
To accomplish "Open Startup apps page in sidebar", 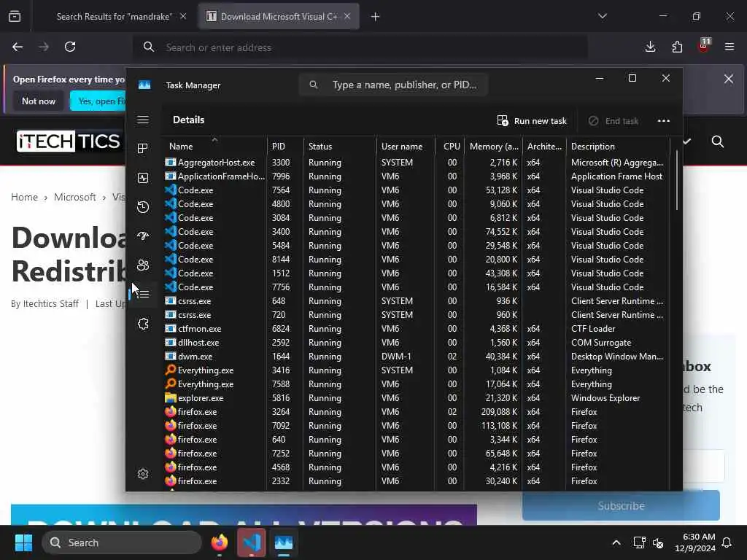I will coord(143,236).
